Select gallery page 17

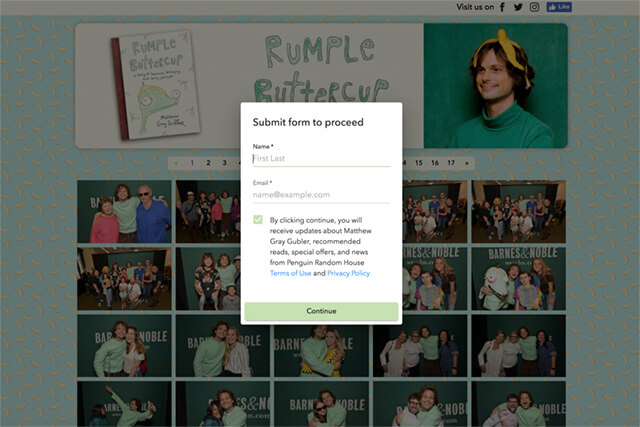451,162
